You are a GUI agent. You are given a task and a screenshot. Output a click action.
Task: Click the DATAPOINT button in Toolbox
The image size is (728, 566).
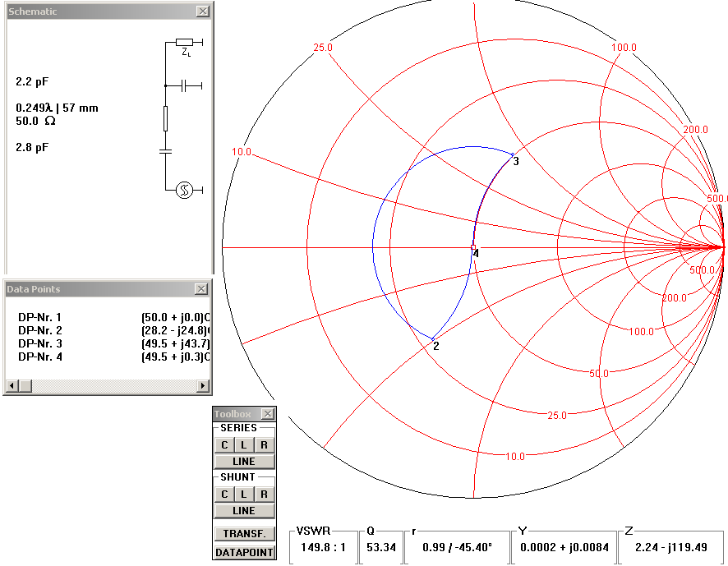[x=244, y=553]
